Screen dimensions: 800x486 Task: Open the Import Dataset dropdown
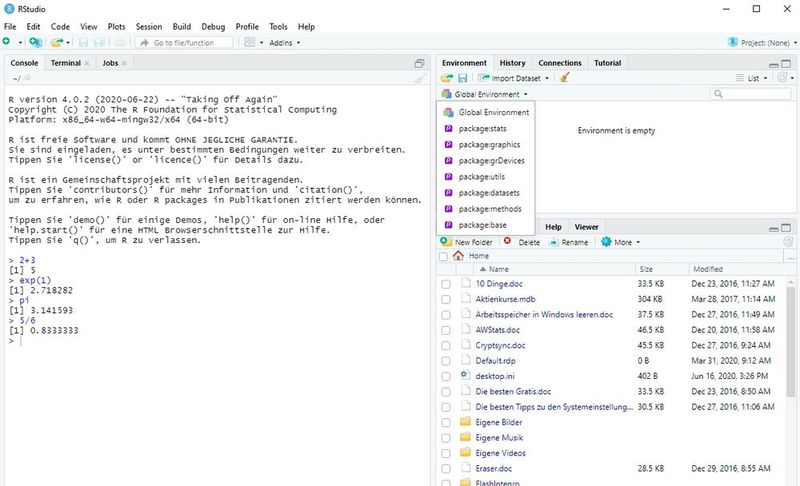coord(513,78)
